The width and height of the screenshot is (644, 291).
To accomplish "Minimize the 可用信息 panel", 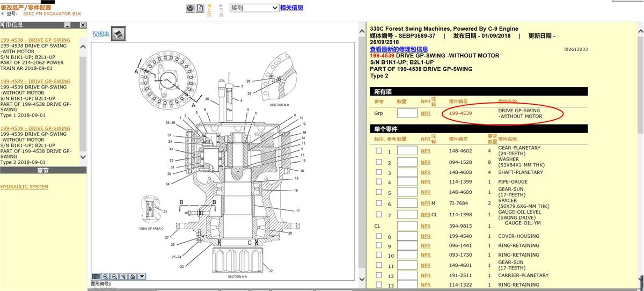I will pos(67,25).
